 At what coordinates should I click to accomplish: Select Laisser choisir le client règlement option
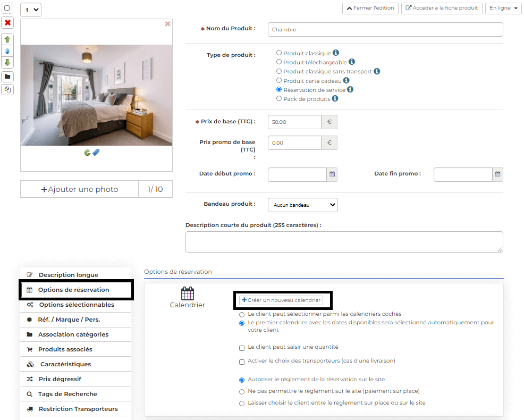(242, 404)
